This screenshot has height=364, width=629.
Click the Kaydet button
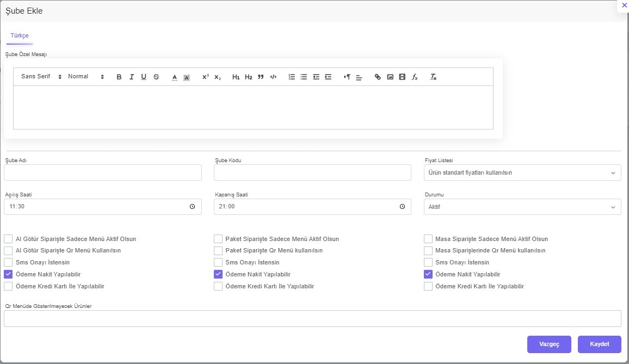(599, 344)
